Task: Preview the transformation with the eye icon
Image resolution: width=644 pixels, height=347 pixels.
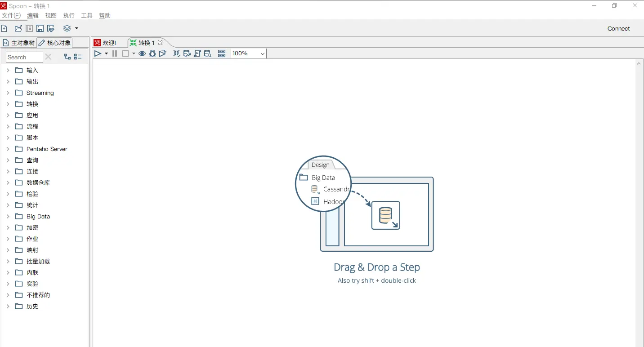Action: pos(142,53)
